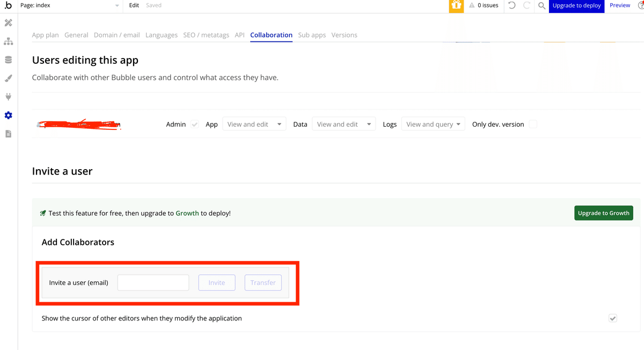Switch to the General tab
Viewport: 644px width, 350px height.
pyautogui.click(x=76, y=35)
